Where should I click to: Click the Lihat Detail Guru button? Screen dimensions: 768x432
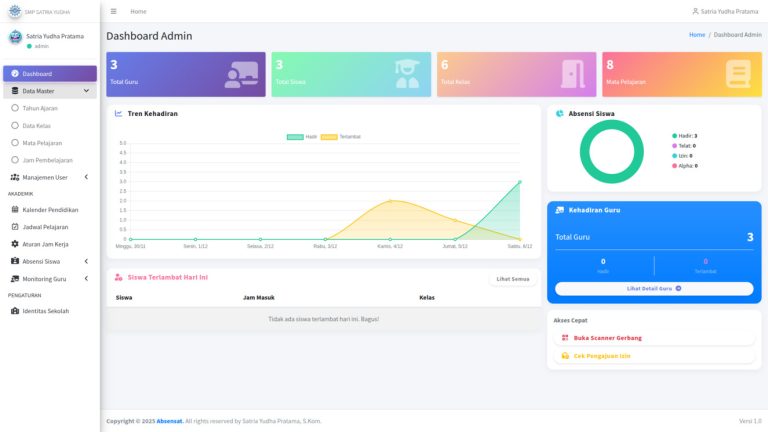coord(654,288)
